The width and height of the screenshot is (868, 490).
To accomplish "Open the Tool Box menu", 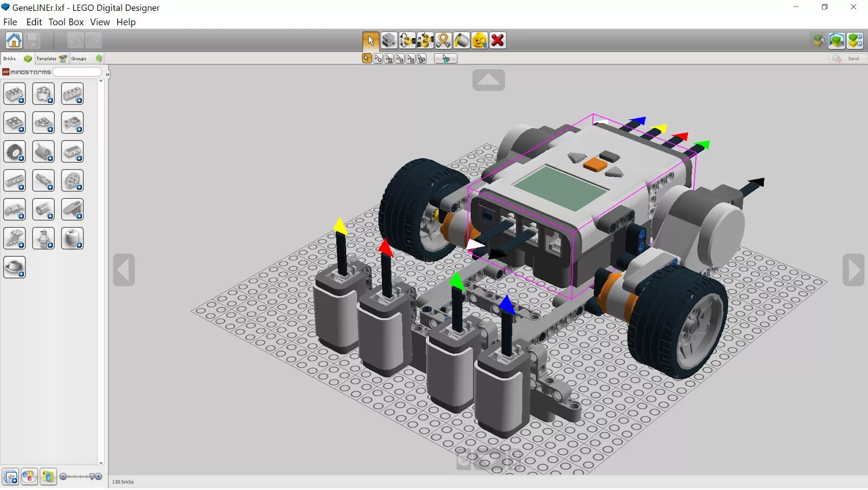I will (x=66, y=22).
